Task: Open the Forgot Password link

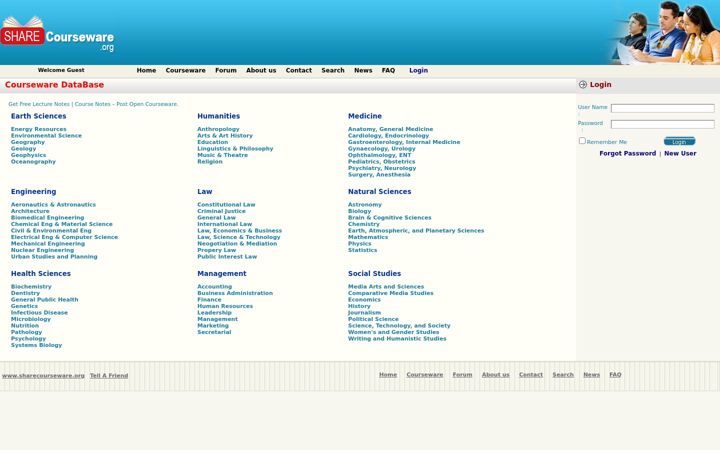Action: coord(628,153)
